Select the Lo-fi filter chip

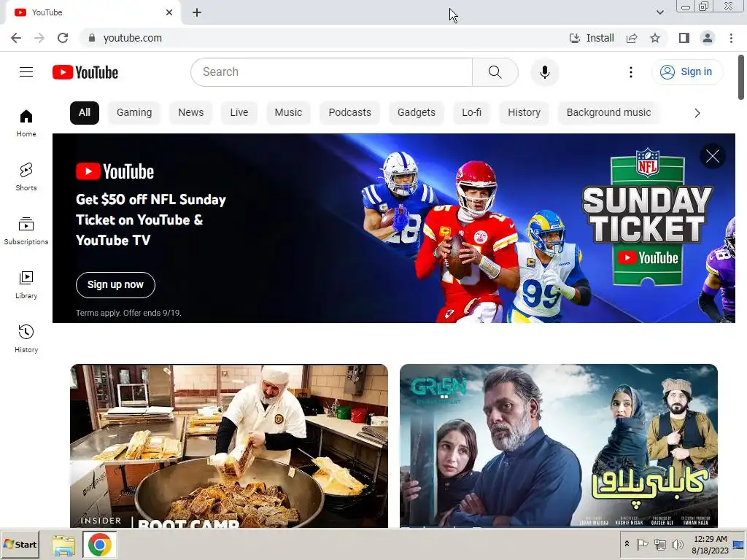(472, 113)
